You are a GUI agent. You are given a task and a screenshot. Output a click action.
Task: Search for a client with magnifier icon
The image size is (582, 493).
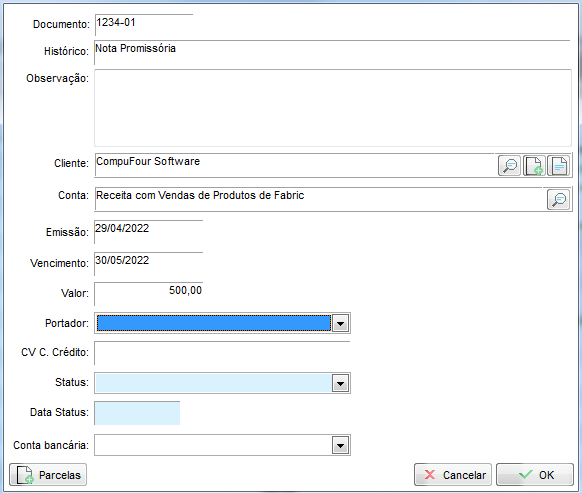coord(509,165)
